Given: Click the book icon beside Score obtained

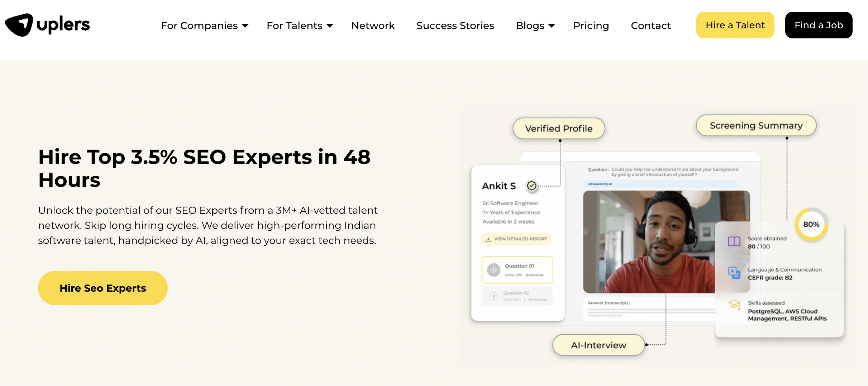Looking at the screenshot, I should point(734,242).
